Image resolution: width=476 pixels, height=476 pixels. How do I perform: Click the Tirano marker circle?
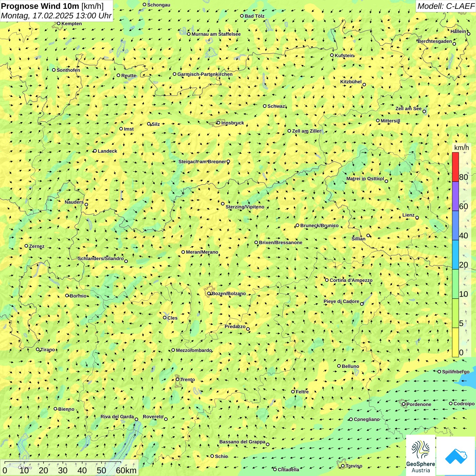click(38, 349)
